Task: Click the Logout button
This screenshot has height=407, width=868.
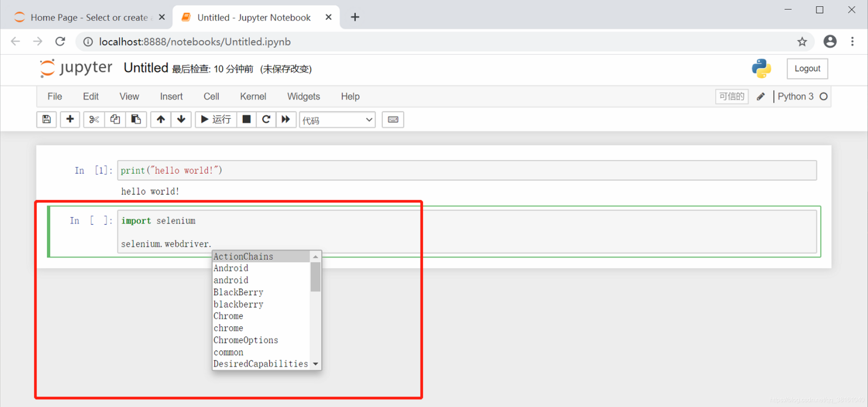Action: coord(807,68)
